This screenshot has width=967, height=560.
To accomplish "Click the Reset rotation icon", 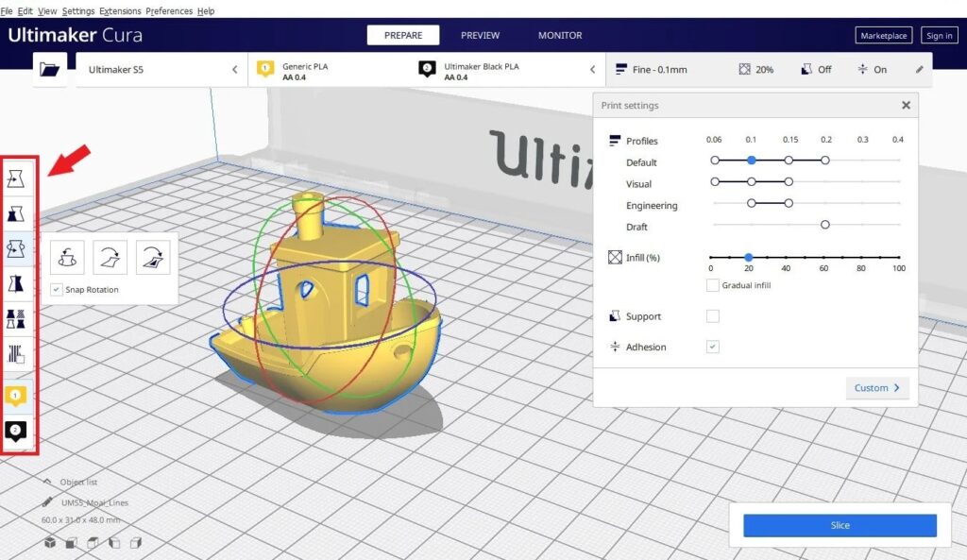I will click(67, 257).
